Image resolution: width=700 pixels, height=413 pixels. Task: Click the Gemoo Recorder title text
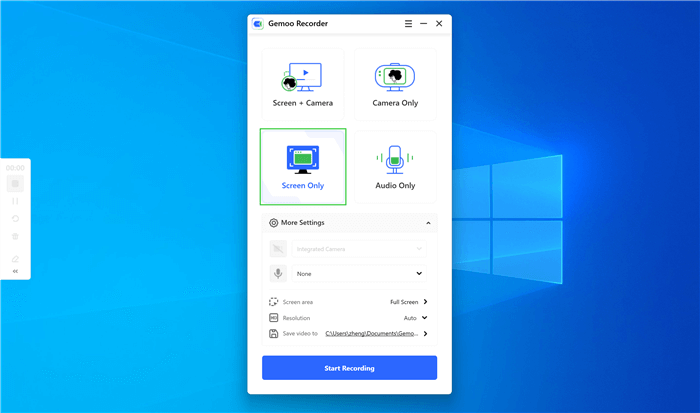pyautogui.click(x=298, y=23)
